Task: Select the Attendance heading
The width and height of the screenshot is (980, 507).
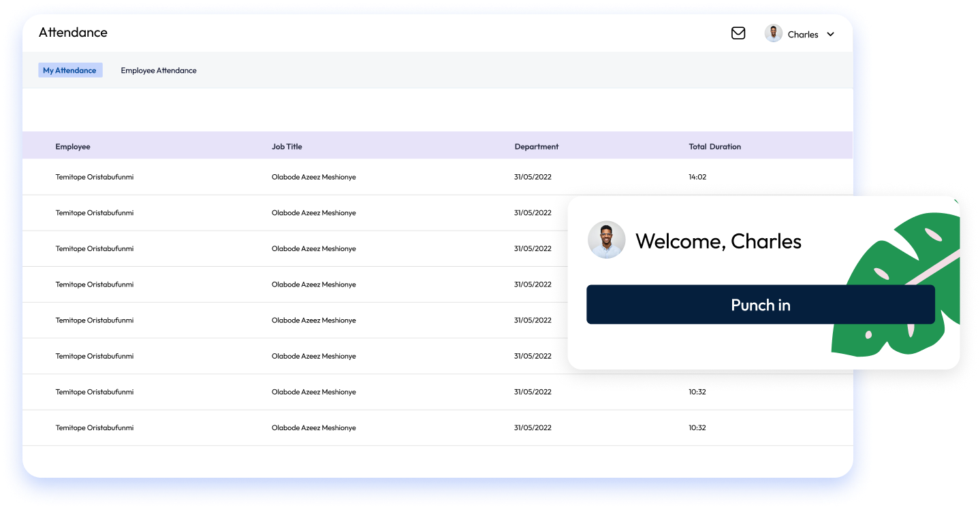Action: click(72, 32)
